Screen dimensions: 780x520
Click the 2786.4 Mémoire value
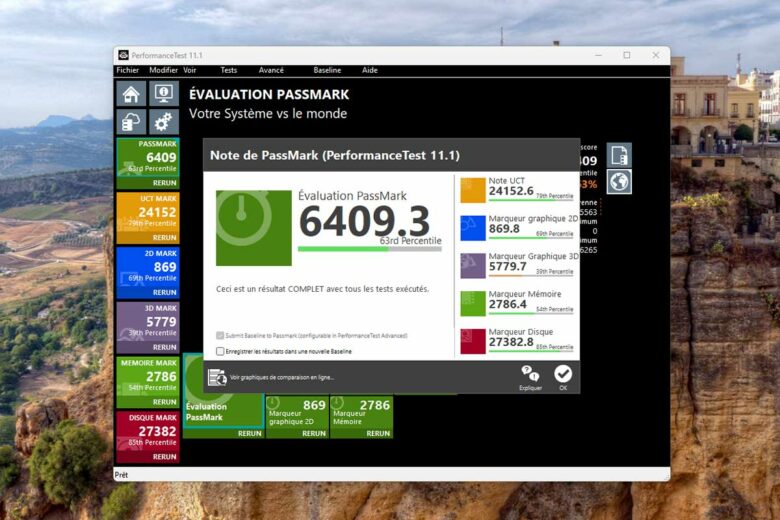tap(507, 305)
